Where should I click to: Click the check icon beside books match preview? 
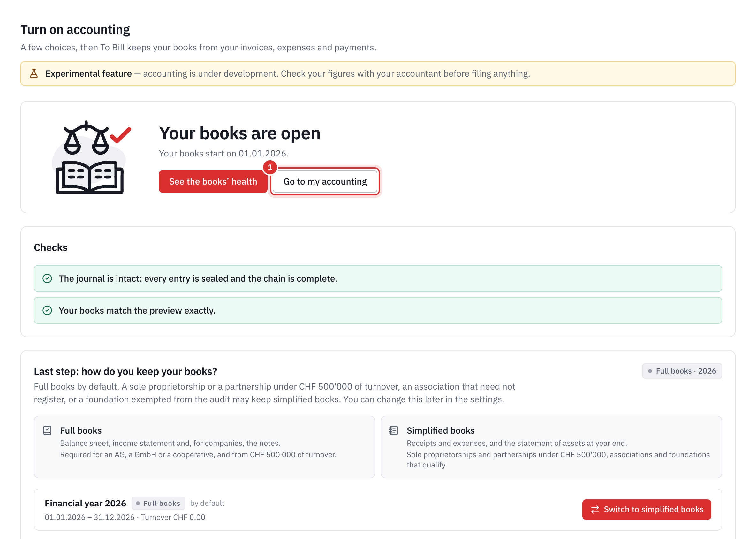click(48, 310)
